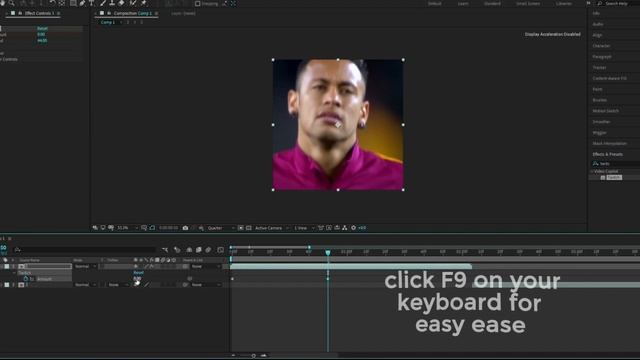640x360 pixels.
Task: Open the Effects & Presets panel
Action: tap(607, 154)
